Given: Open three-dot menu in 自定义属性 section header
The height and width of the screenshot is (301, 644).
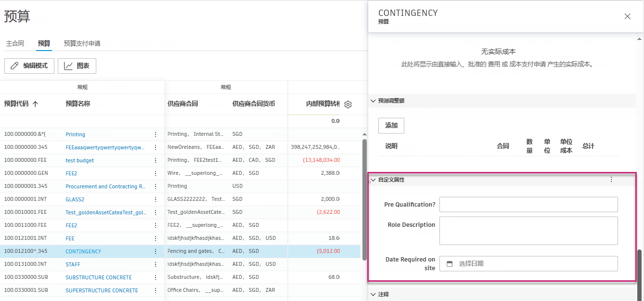Looking at the screenshot, I should tap(611, 179).
